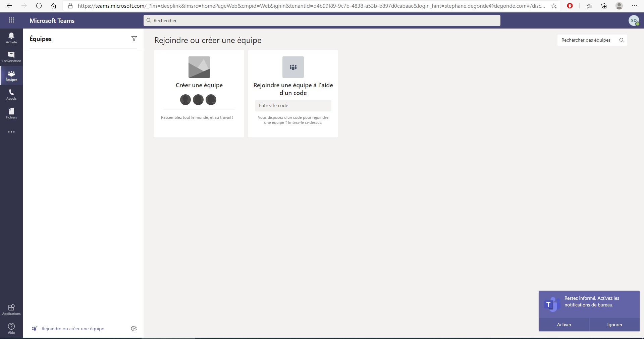Click the Créer une équipe image

click(x=199, y=67)
